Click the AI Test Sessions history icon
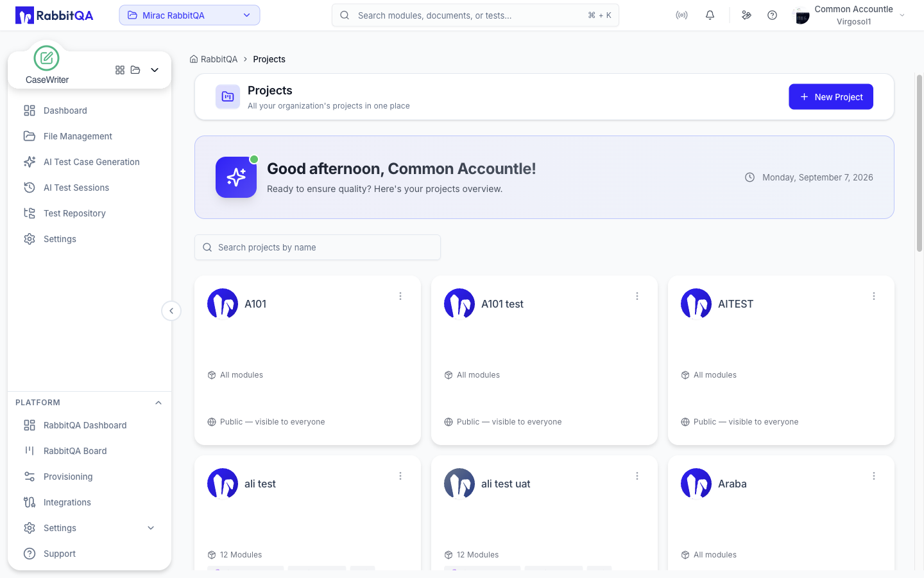This screenshot has height=578, width=924. click(x=30, y=188)
